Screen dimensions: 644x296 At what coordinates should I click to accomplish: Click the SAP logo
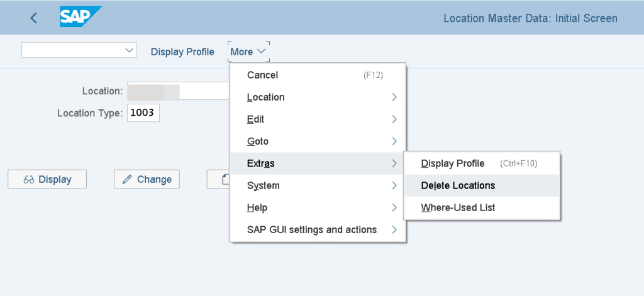pos(80,18)
